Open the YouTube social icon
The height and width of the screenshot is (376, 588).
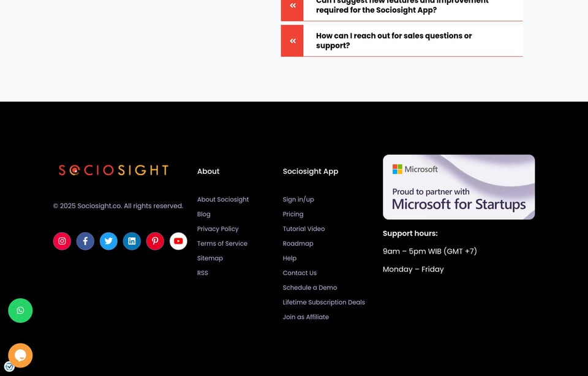click(178, 241)
